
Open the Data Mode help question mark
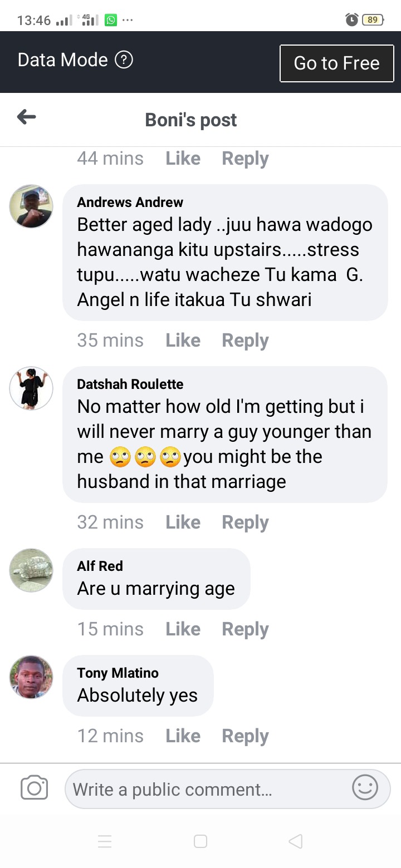click(x=124, y=60)
